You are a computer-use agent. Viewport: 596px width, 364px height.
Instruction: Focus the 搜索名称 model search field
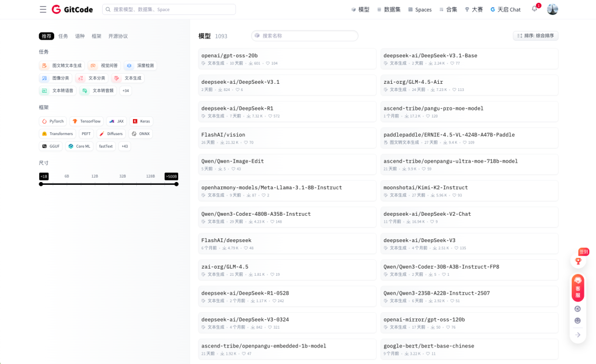[x=305, y=36]
